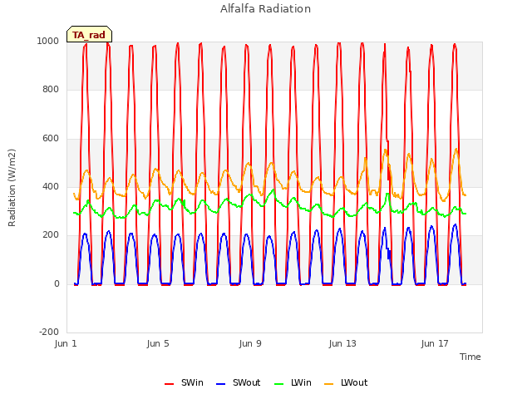This screenshot has width=532, height=399.
Task: Click the green LWin legend swatch
Action: coord(278,384)
